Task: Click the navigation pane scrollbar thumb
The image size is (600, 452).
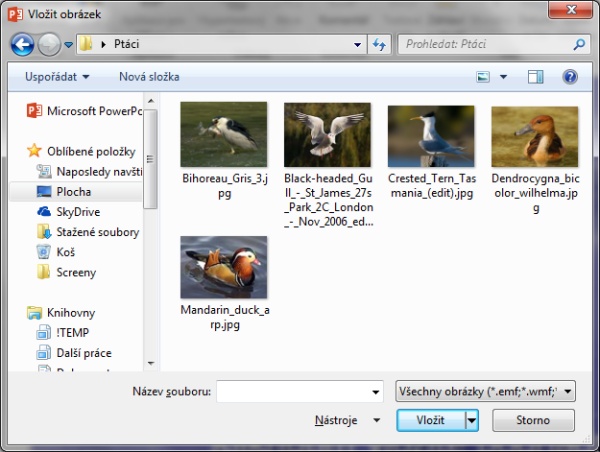Action: 150,159
